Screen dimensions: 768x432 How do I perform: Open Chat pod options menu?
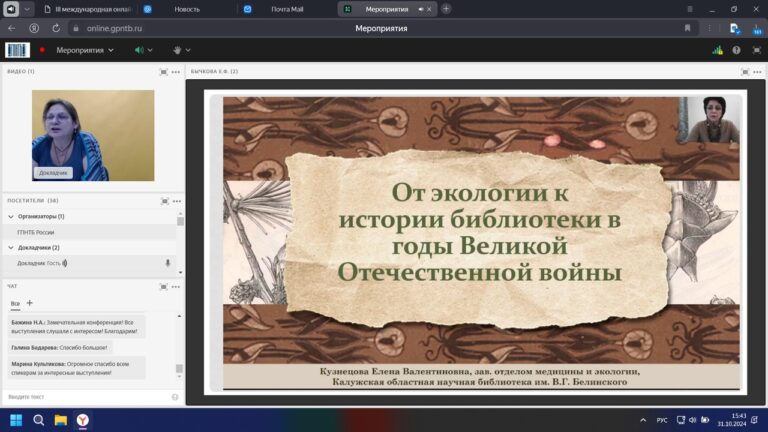coord(176,285)
